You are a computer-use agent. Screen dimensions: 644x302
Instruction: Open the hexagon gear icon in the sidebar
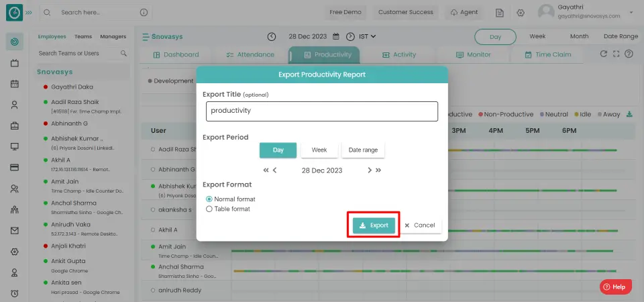coord(14,252)
